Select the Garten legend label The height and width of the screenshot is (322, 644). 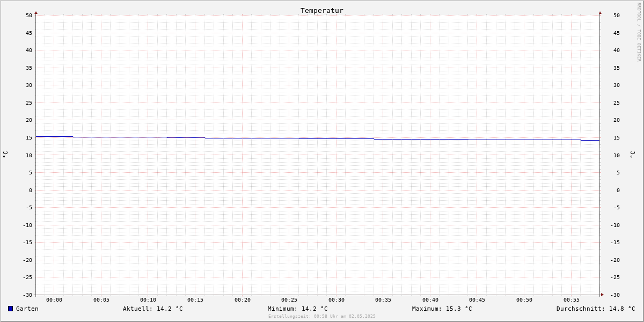[x=27, y=309]
